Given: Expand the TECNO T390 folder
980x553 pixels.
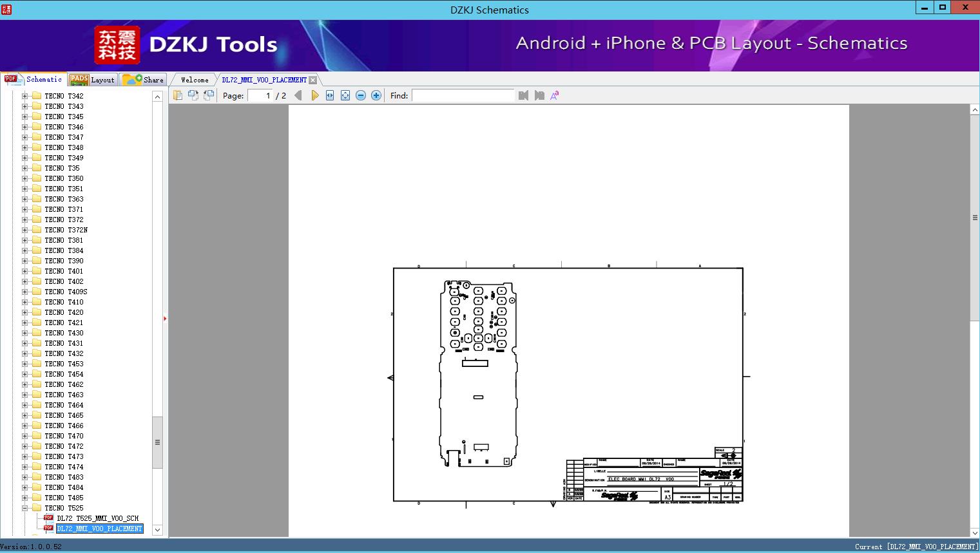Looking at the screenshot, I should coord(25,261).
